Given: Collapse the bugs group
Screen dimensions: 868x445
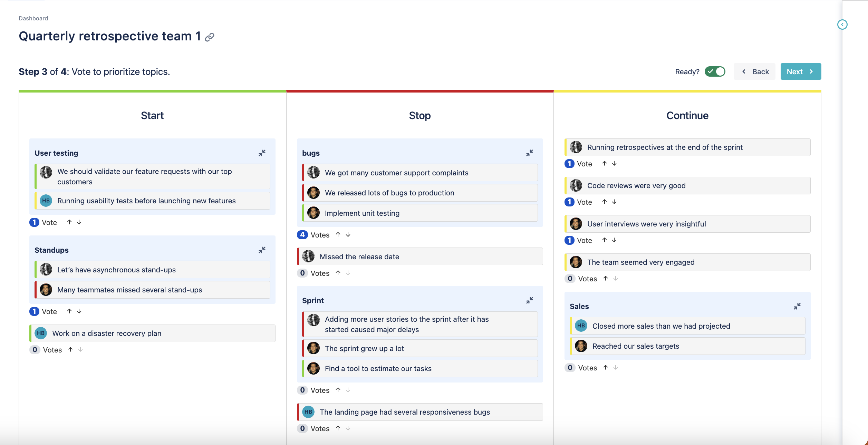Looking at the screenshot, I should tap(530, 153).
